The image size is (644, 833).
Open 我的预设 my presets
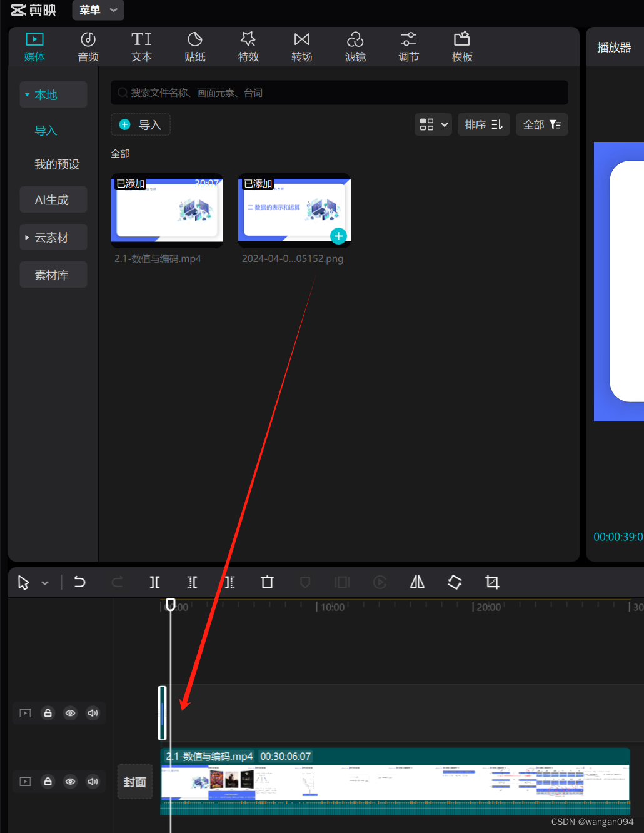57,164
